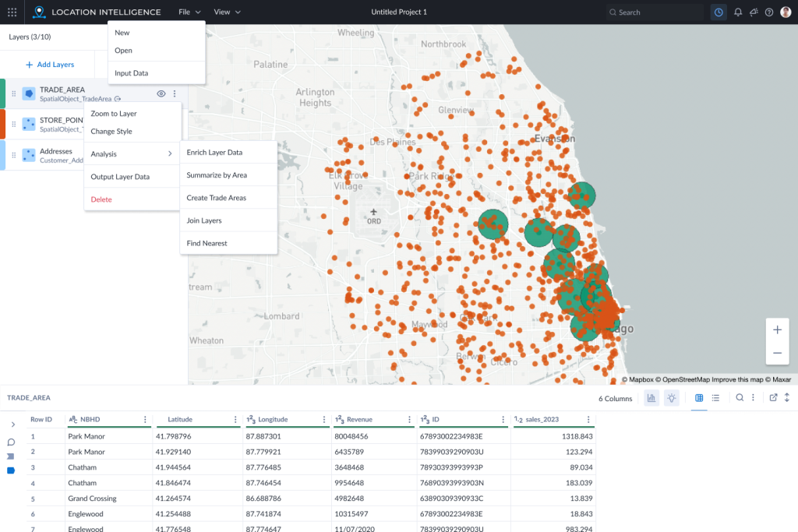Expand the table side panel chevron
The image size is (798, 532).
tap(13, 425)
